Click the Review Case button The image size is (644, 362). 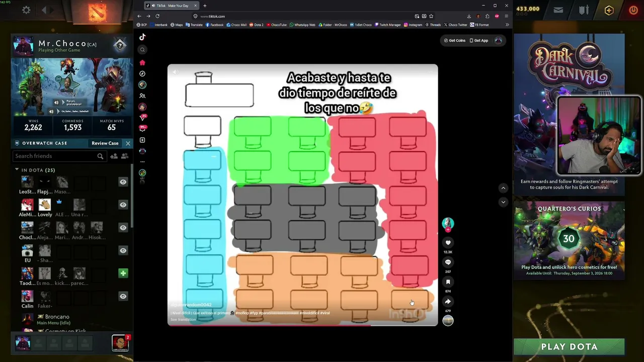(105, 143)
